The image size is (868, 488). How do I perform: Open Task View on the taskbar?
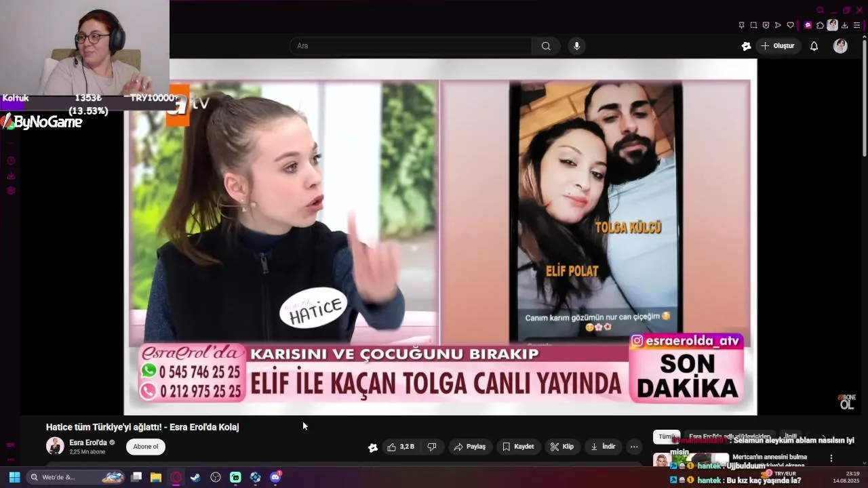(136, 477)
